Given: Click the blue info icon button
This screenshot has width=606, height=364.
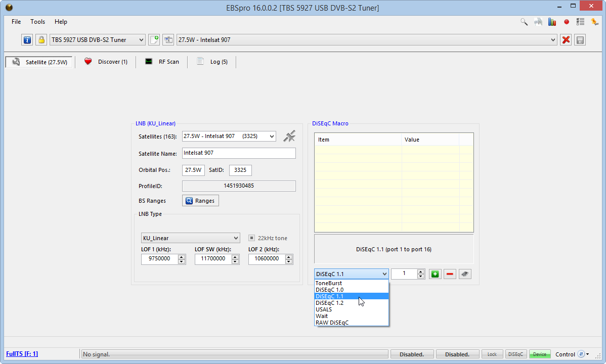Looking at the screenshot, I should pyautogui.click(x=27, y=40).
